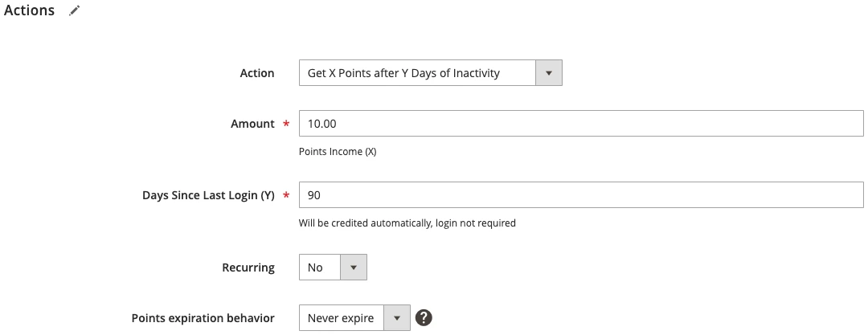Click the Action field label
This screenshot has height=335, width=868.
coord(257,73)
